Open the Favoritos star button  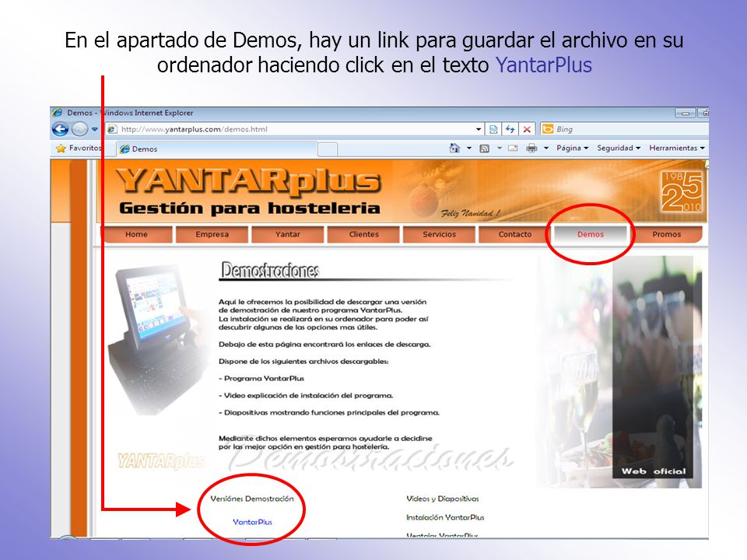point(78,148)
